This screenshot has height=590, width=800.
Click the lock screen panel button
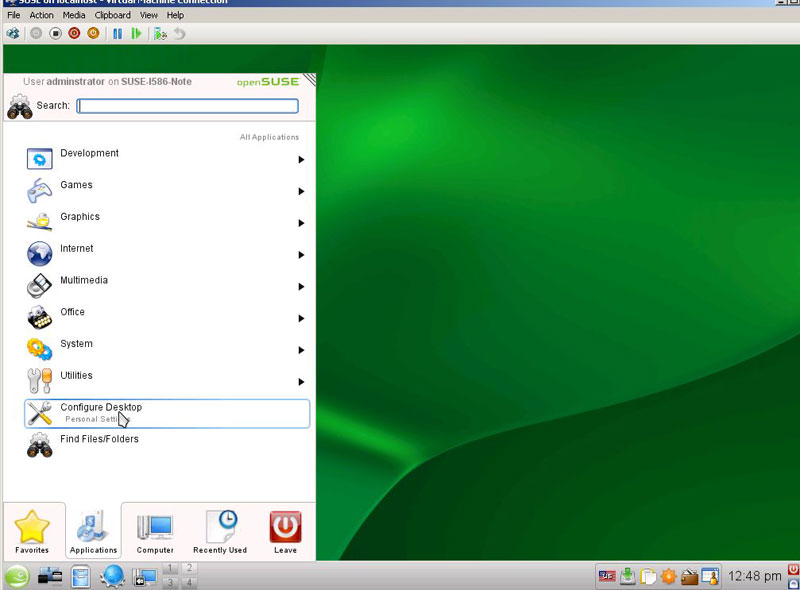pyautogui.click(x=793, y=583)
